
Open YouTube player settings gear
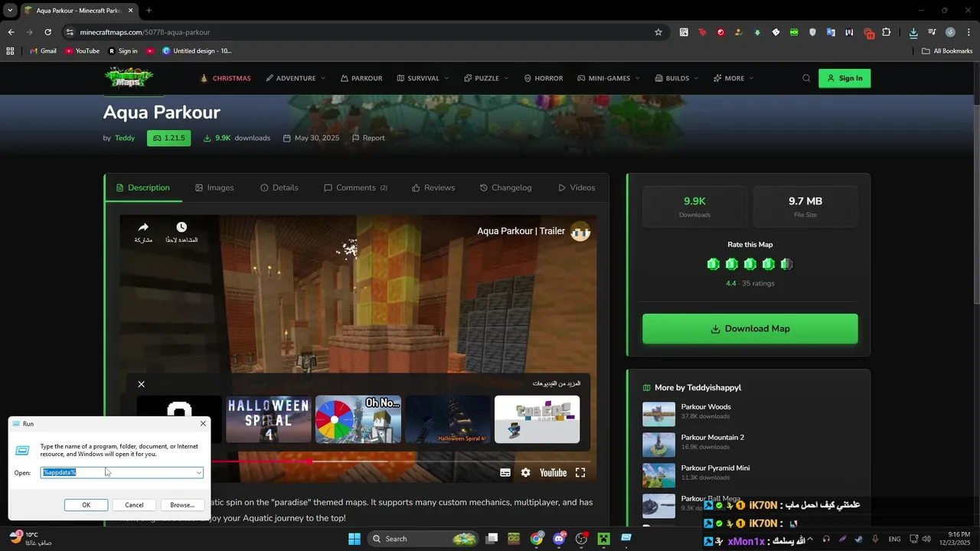coord(525,473)
